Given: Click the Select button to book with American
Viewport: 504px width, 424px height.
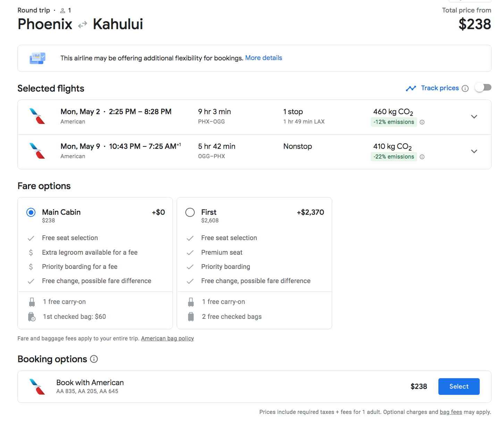Looking at the screenshot, I should (x=459, y=386).
